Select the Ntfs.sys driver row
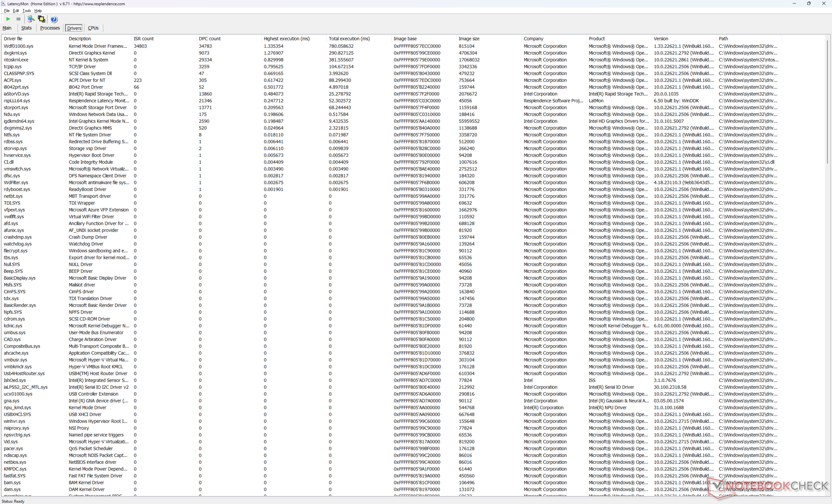This screenshot has width=832, height=504. tap(391, 135)
